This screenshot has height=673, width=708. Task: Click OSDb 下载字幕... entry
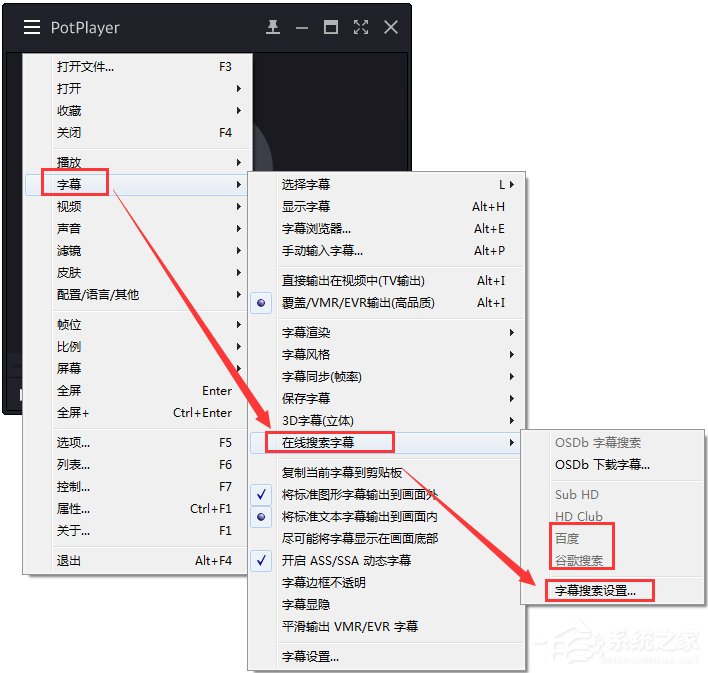pyautogui.click(x=613, y=464)
